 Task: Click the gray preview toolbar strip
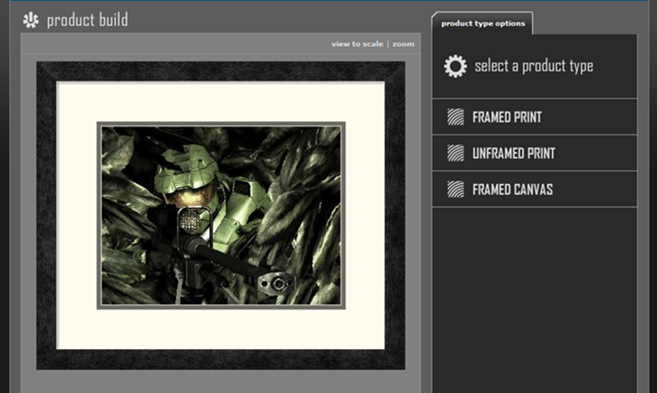(220, 44)
